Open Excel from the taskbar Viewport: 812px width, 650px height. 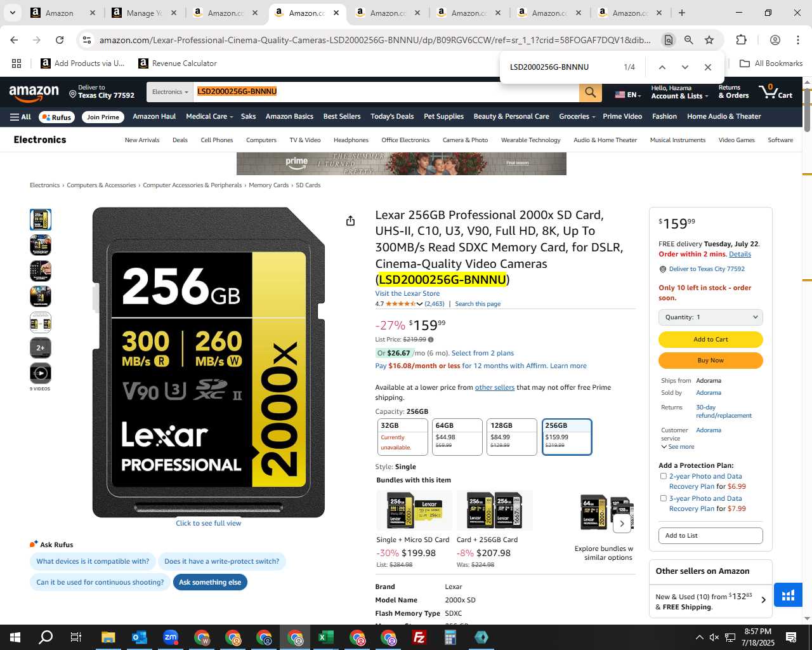coord(326,637)
